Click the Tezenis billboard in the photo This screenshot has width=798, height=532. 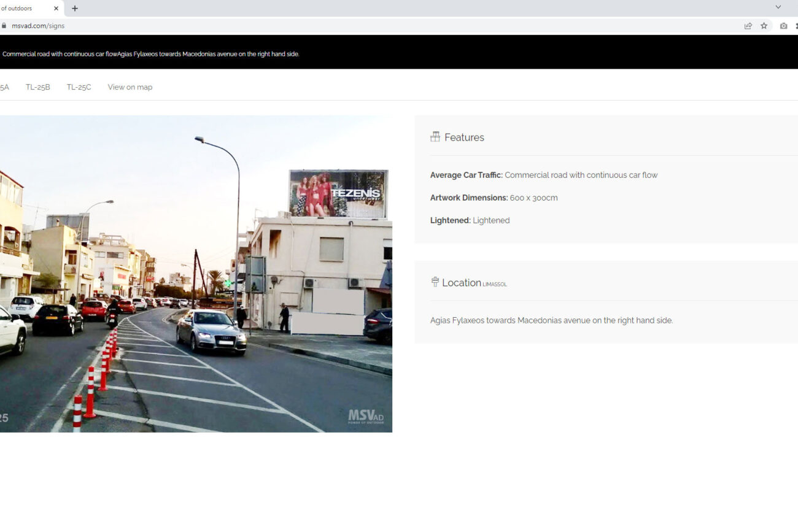[x=338, y=194]
